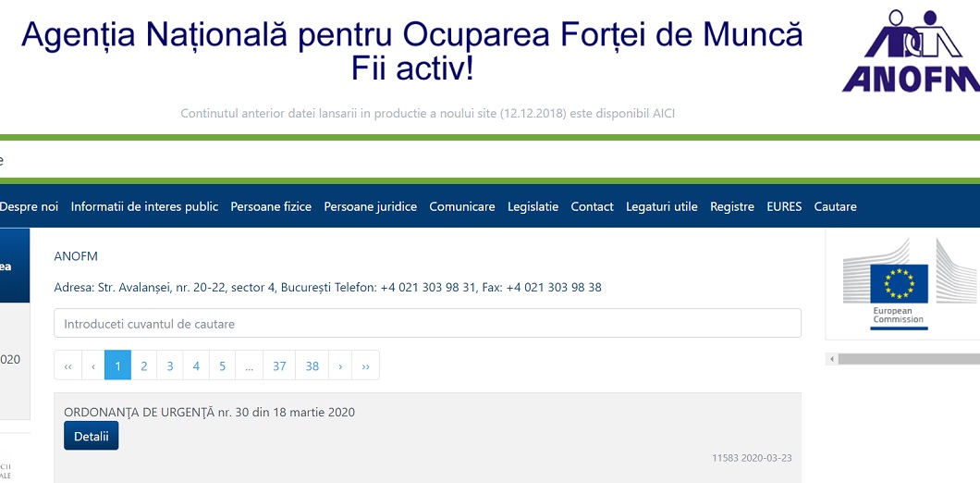Go to the last page with double-right arrow

pyautogui.click(x=365, y=365)
